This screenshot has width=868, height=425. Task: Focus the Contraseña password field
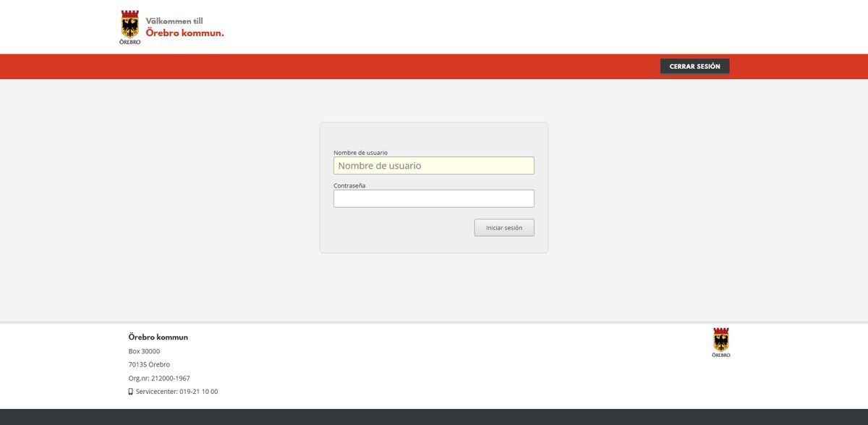[433, 198]
